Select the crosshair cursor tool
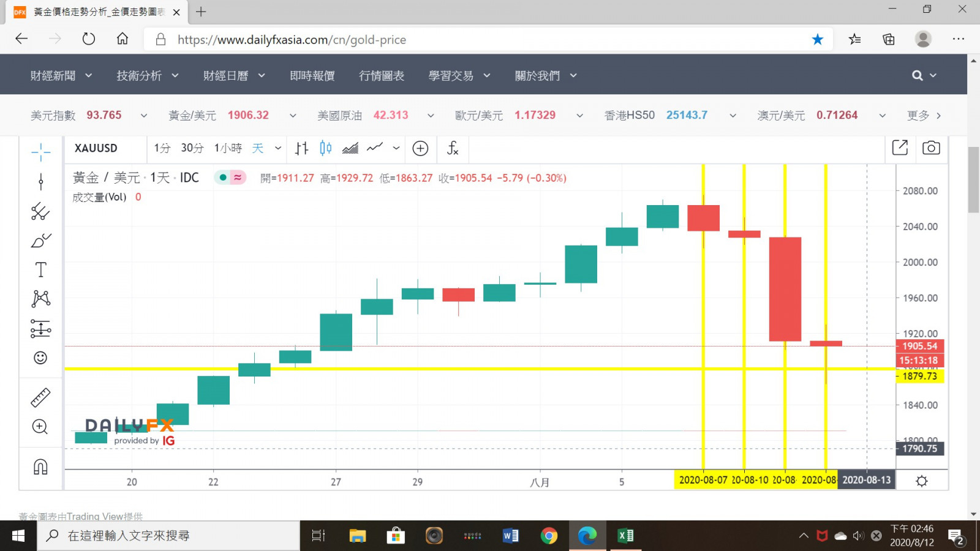Image resolution: width=980 pixels, height=551 pixels. (40, 152)
